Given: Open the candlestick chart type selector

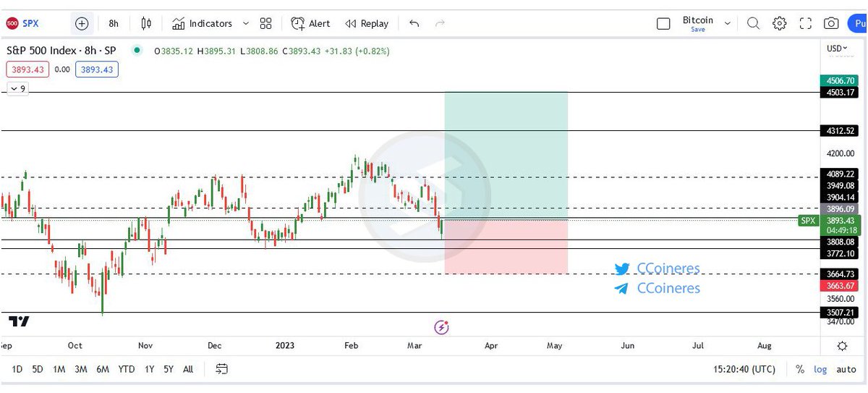Looking at the screenshot, I should 146,23.
